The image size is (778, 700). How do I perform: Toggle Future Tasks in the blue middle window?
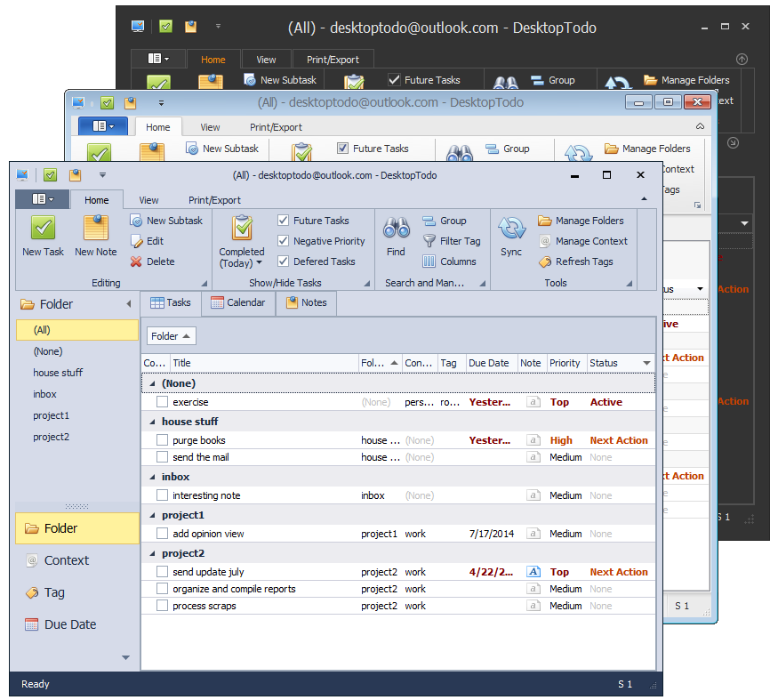tap(342, 148)
